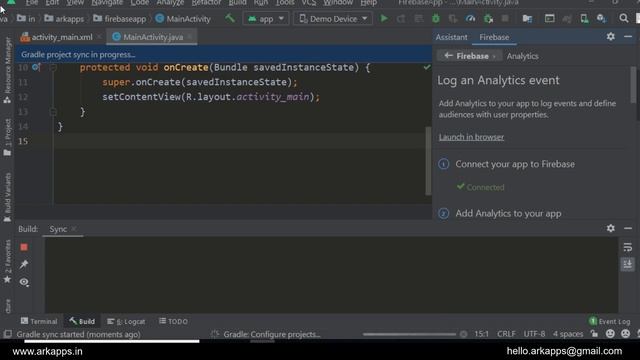Click the tool windows quick access icon
The width and height of the screenshot is (640, 360).
[x=7, y=334]
